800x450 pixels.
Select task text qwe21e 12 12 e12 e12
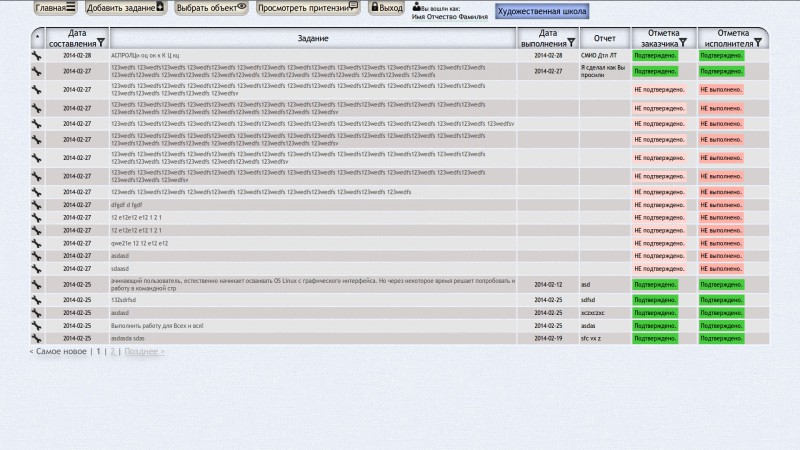[x=139, y=243]
